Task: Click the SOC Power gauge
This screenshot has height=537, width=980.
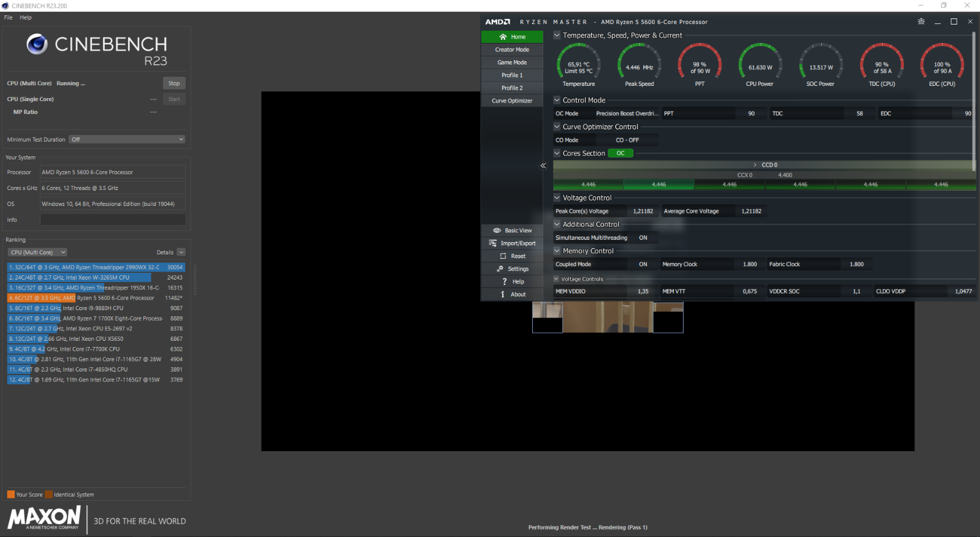Action: [x=821, y=65]
